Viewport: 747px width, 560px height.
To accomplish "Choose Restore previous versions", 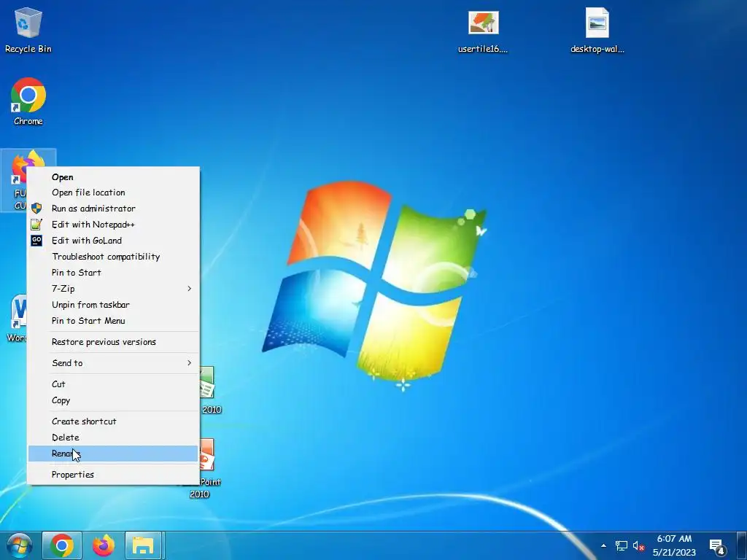I will (113, 342).
